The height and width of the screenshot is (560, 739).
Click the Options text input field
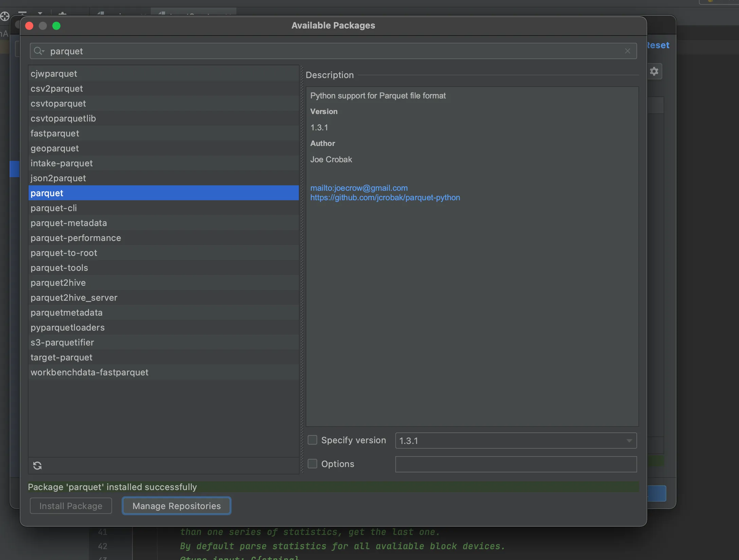516,464
